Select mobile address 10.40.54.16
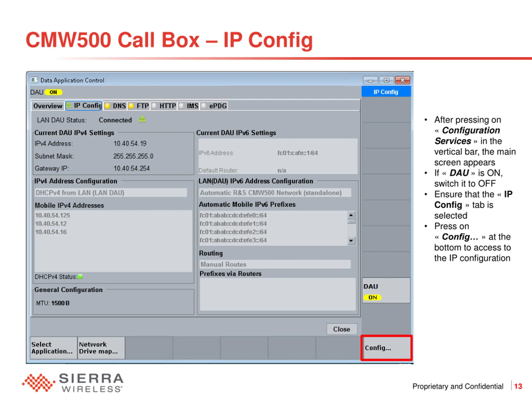 [x=51, y=232]
